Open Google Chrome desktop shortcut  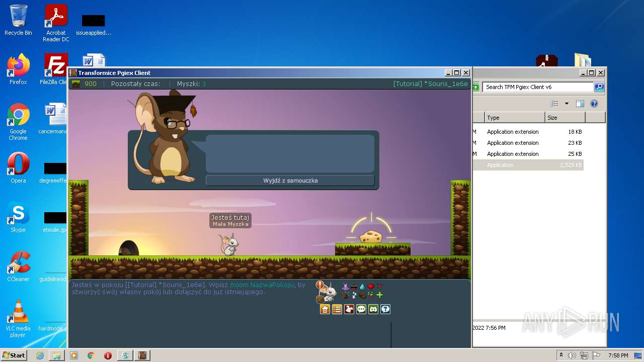[x=18, y=122]
